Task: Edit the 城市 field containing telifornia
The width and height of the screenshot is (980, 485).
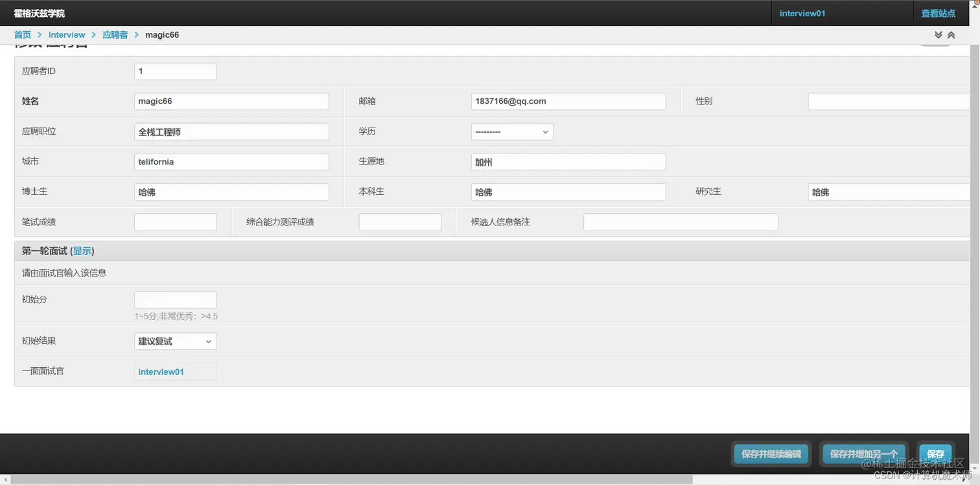Action: point(231,162)
